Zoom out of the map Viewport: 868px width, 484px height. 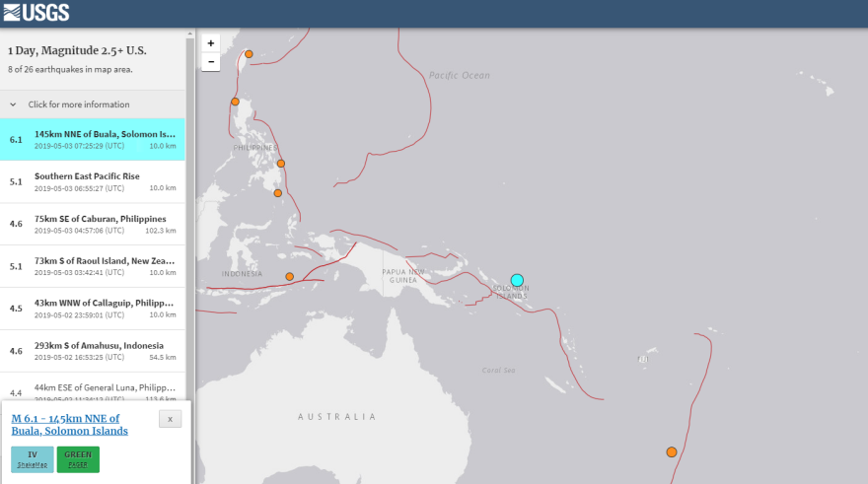pyautogui.click(x=210, y=62)
